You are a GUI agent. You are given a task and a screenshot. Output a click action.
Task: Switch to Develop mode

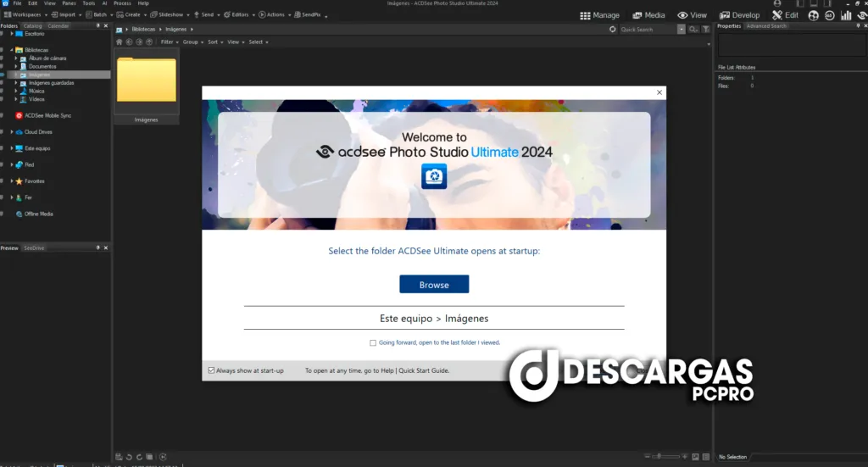tap(739, 15)
